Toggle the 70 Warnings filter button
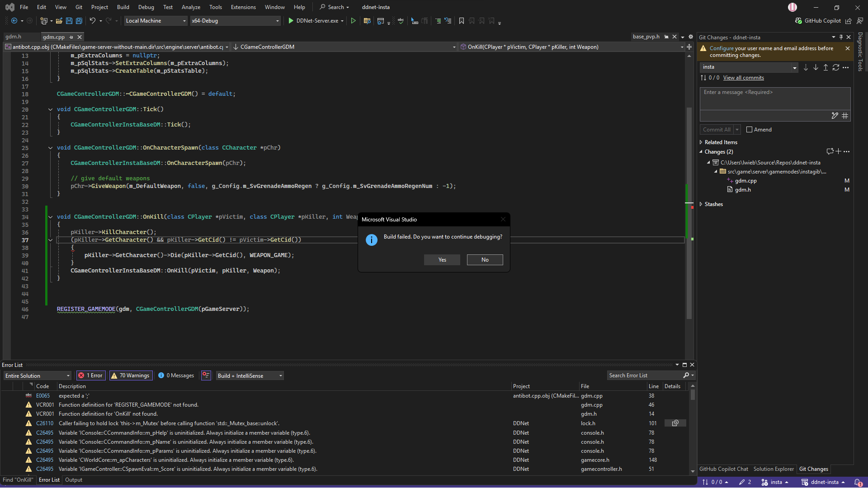The image size is (868, 488). (x=131, y=375)
